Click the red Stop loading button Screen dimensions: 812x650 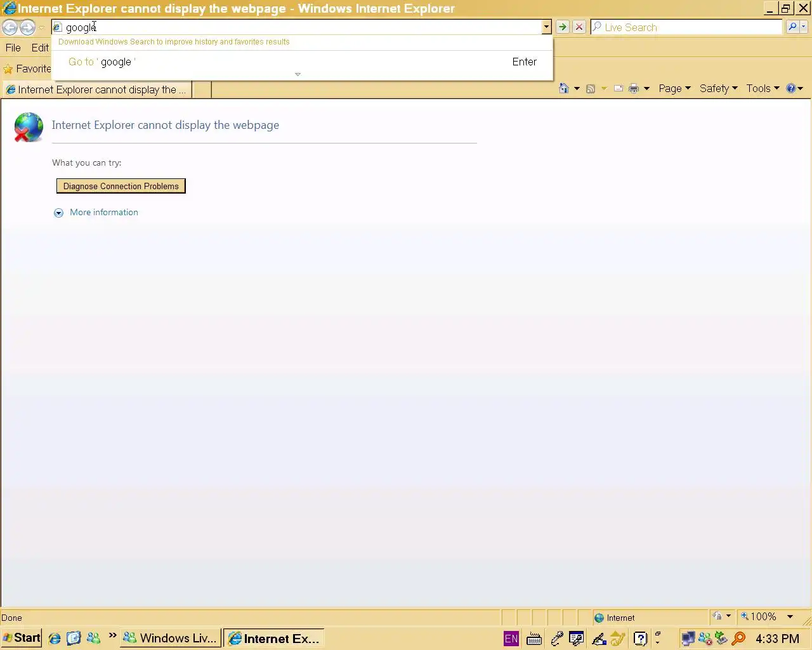tap(579, 27)
